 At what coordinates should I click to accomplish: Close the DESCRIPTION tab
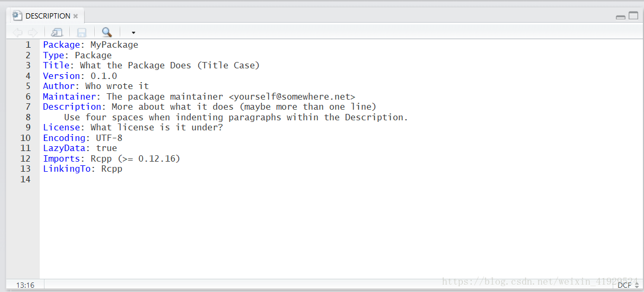pyautogui.click(x=76, y=16)
